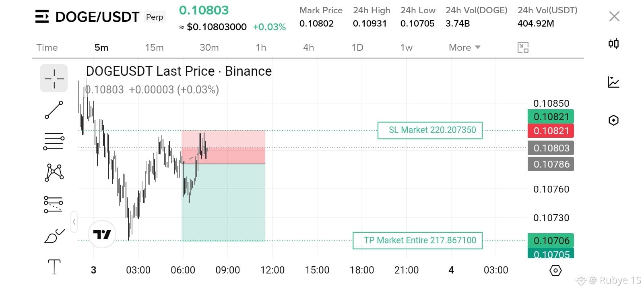This screenshot has width=644, height=290.
Task: Toggle the fullscreen chart layout icon
Action: (523, 48)
